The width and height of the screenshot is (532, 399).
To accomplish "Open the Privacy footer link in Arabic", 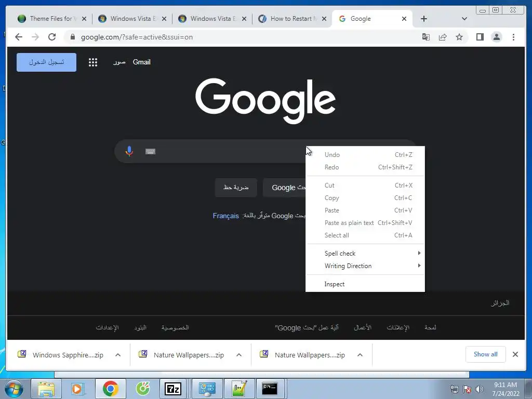I will pos(175,327).
